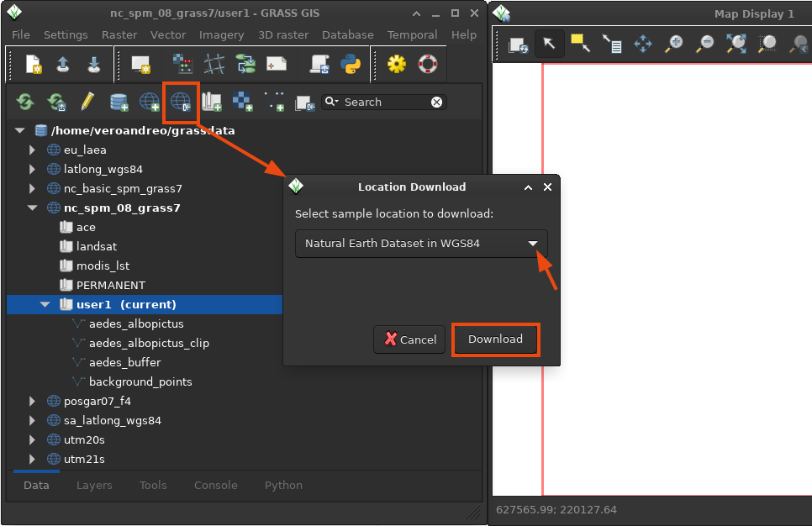Add existing or create new database

click(x=119, y=102)
